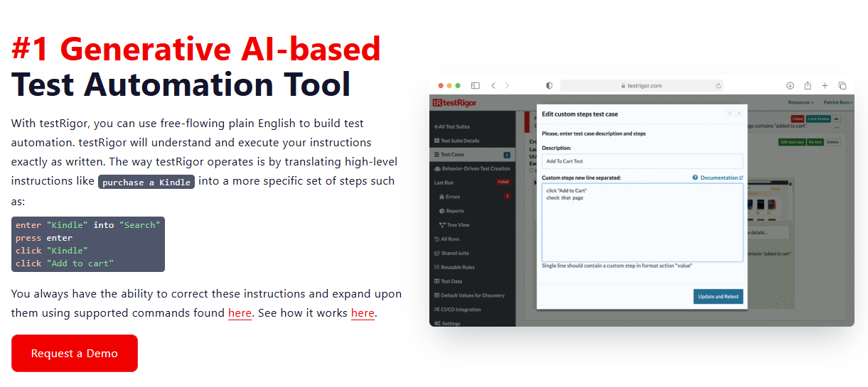Click the privacy shield icon
The width and height of the screenshot is (868, 387).
pos(549,85)
